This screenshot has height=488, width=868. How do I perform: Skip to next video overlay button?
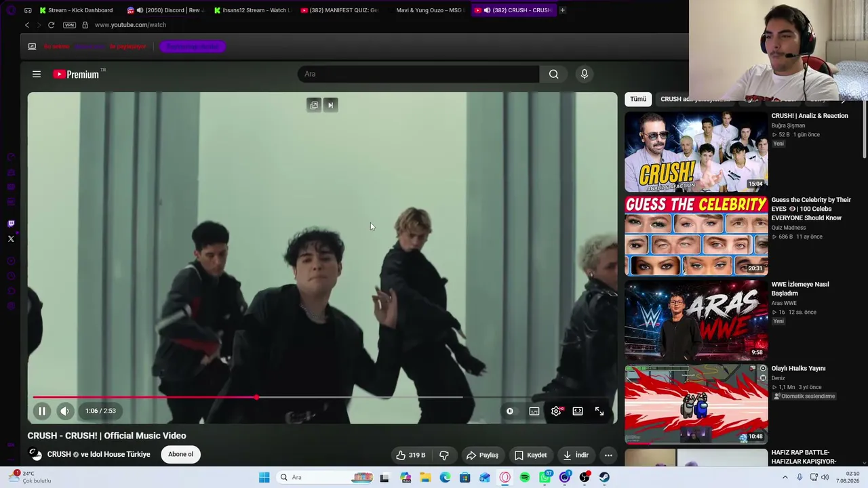(x=331, y=105)
